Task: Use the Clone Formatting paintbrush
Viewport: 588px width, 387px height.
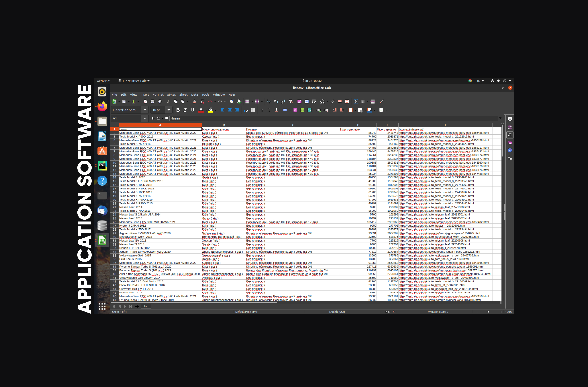Action: 194,101
